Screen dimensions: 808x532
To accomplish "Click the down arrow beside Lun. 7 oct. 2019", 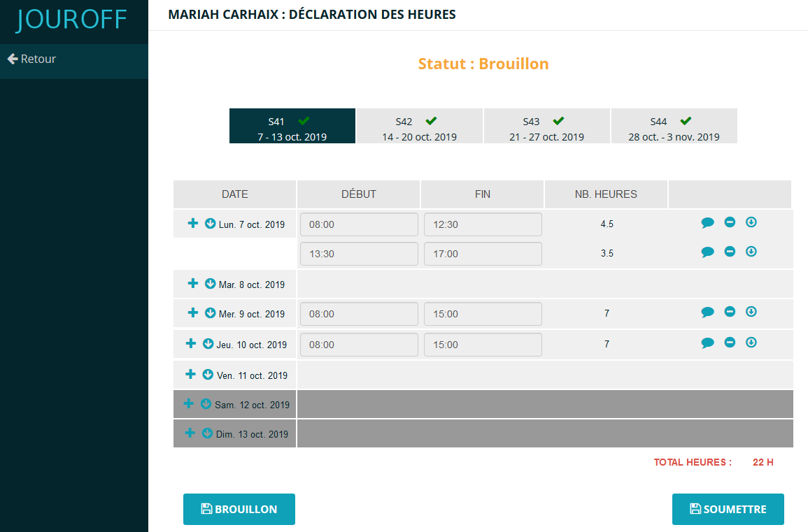I will [x=210, y=224].
